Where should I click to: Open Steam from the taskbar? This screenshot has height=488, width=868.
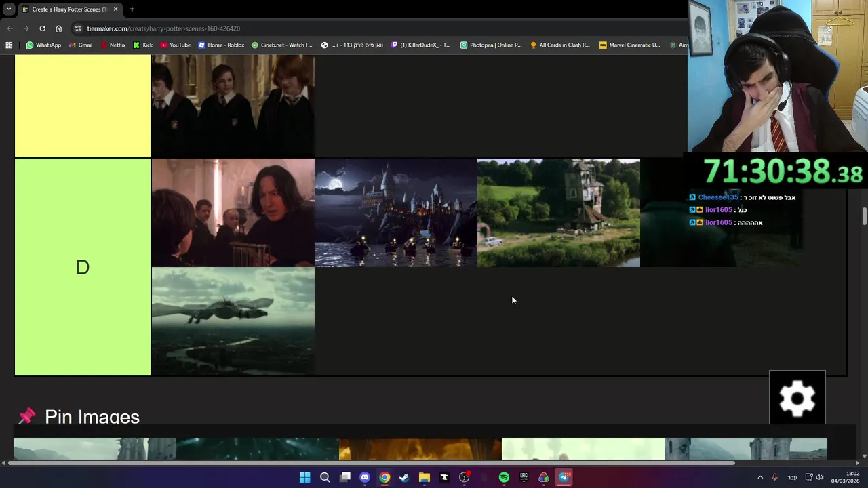coord(404,477)
